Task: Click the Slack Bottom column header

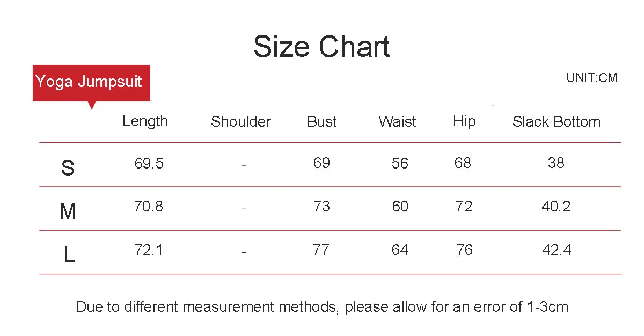Action: pos(557,122)
